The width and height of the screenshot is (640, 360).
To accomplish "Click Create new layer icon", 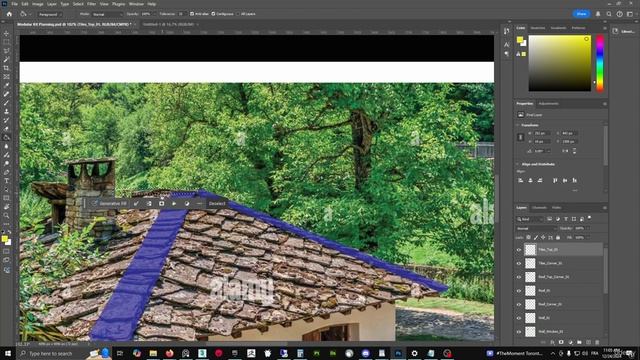I will 588,342.
